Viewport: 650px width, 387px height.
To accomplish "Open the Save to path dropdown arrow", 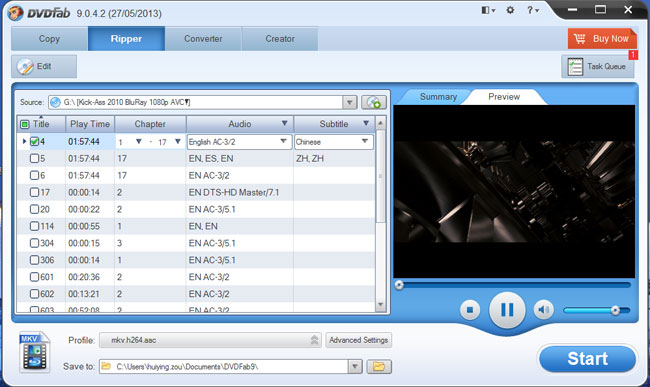I will click(355, 367).
